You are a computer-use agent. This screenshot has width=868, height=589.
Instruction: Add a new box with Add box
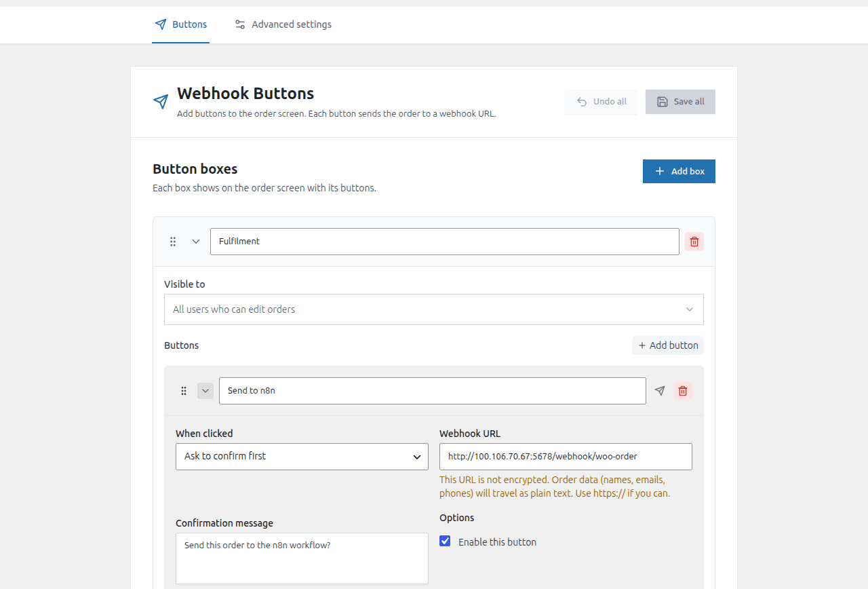click(679, 172)
